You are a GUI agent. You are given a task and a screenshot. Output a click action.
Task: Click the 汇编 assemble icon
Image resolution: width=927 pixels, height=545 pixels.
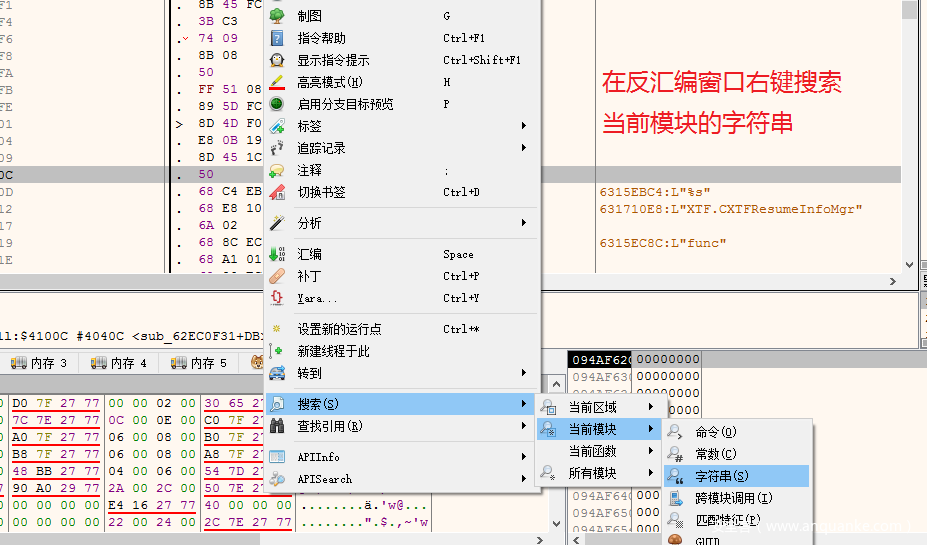pyautogui.click(x=277, y=254)
